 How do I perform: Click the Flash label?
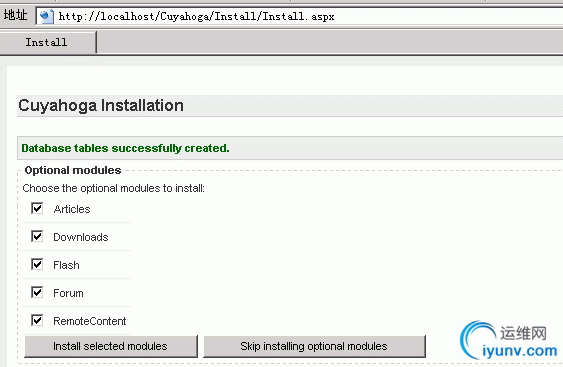point(66,265)
